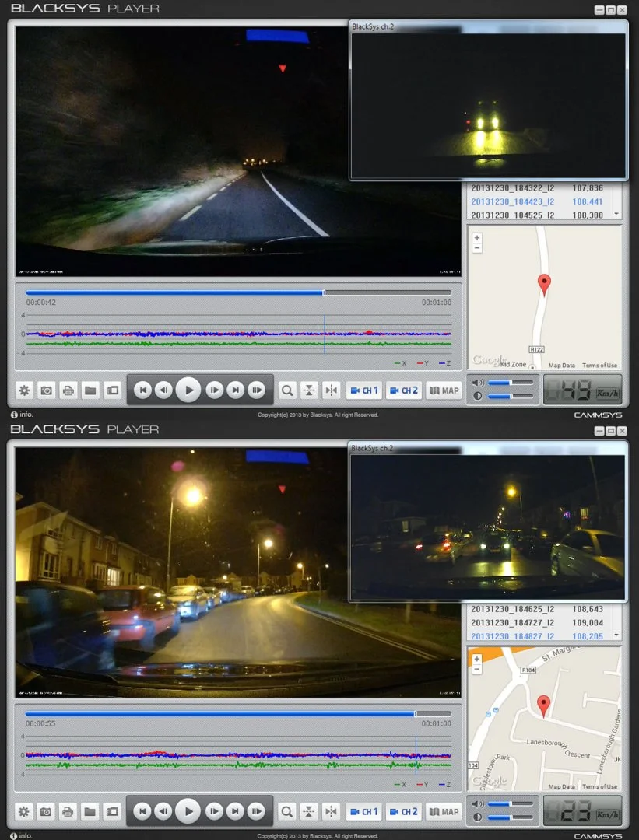Viewport: 639px width, 840px height.
Task: Zoom out on the R122 map
Action: click(x=477, y=248)
